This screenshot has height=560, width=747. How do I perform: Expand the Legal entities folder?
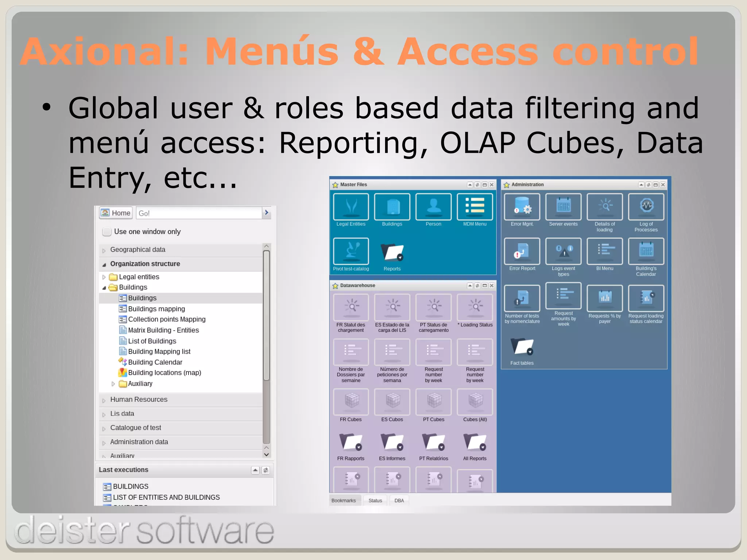click(x=104, y=277)
